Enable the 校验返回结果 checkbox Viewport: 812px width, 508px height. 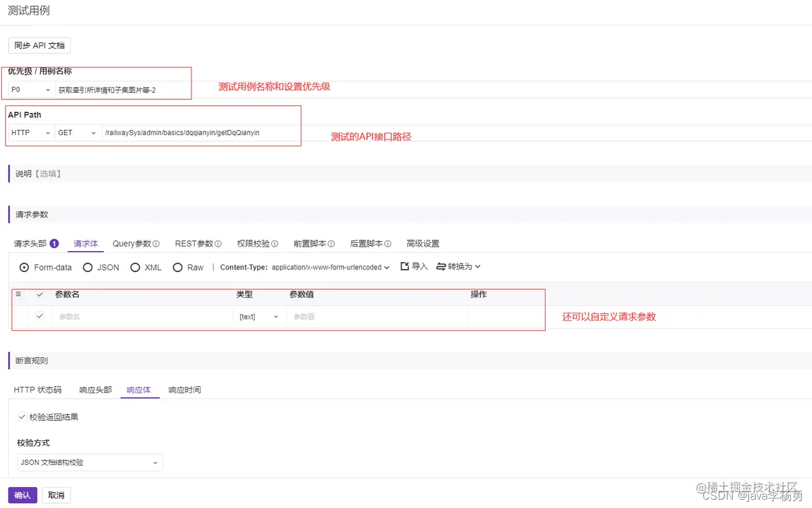click(x=22, y=417)
